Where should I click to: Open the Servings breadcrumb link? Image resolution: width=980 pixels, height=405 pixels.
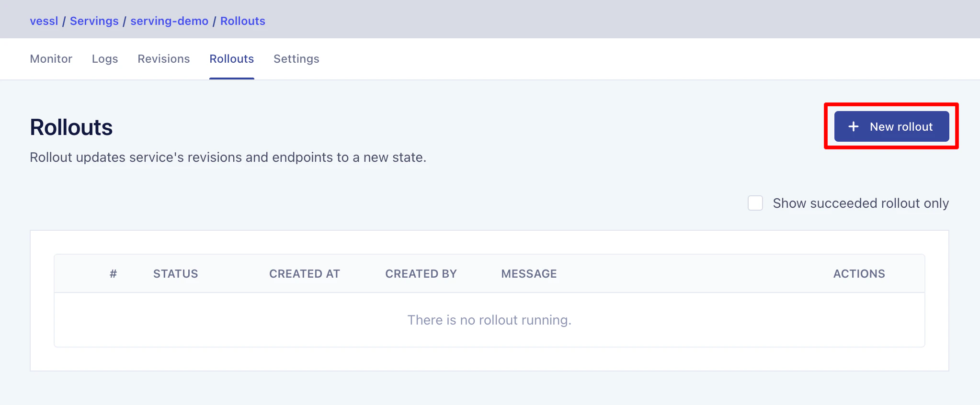tap(94, 21)
